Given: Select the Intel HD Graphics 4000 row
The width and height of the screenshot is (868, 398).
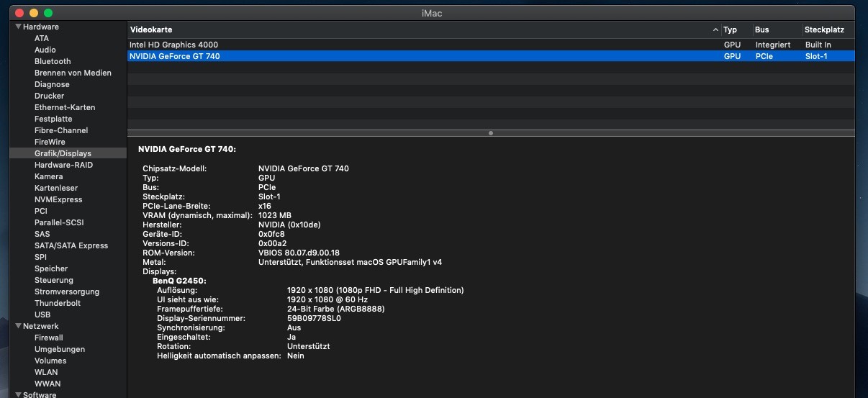Looking at the screenshot, I should point(491,45).
